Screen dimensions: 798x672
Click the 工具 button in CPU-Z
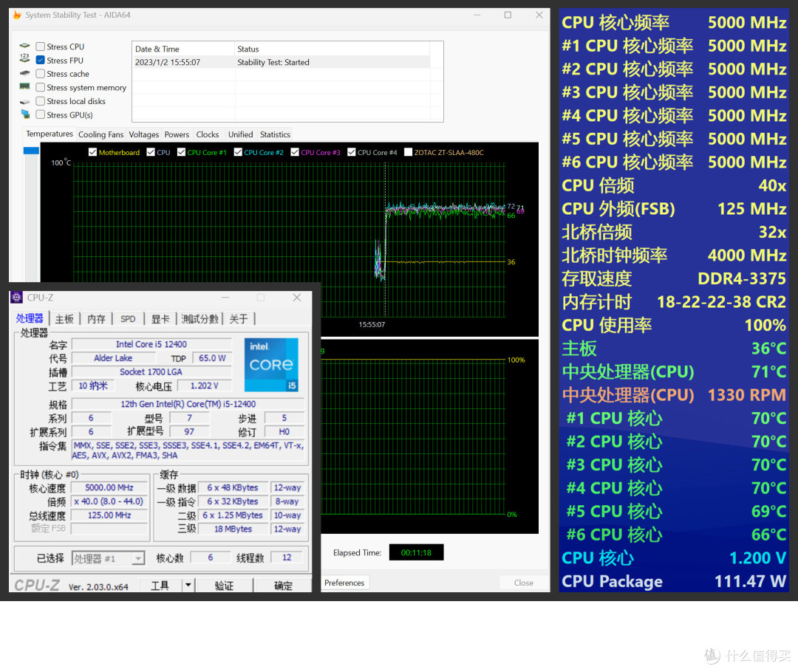[x=160, y=586]
